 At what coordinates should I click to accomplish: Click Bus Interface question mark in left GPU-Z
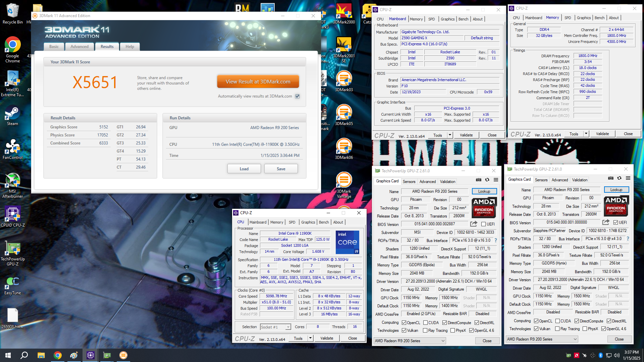point(496,240)
